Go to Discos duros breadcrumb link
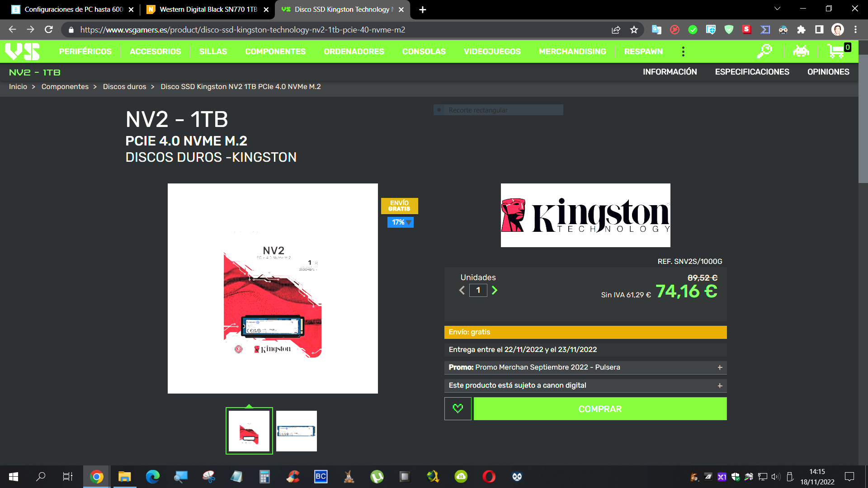Screen dimensions: 868x488 click(124, 87)
